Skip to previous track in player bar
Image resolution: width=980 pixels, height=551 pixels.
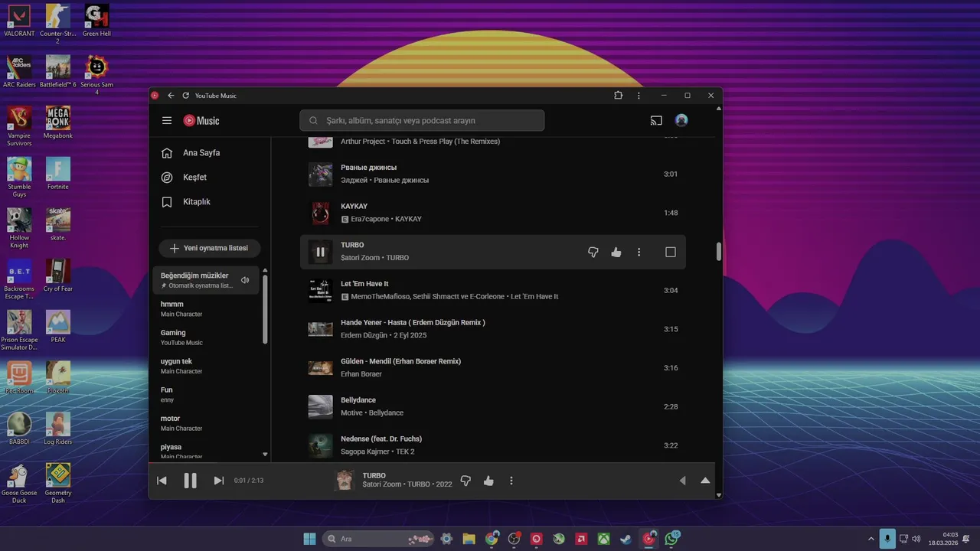162,481
